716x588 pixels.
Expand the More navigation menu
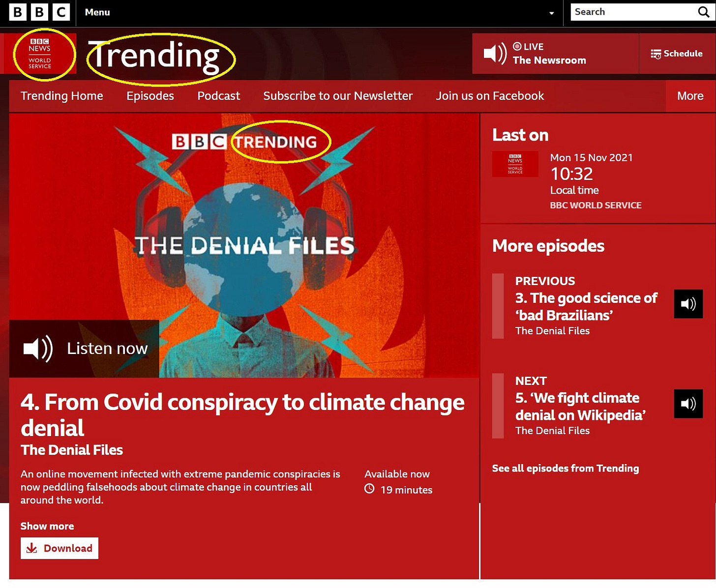[x=690, y=96]
